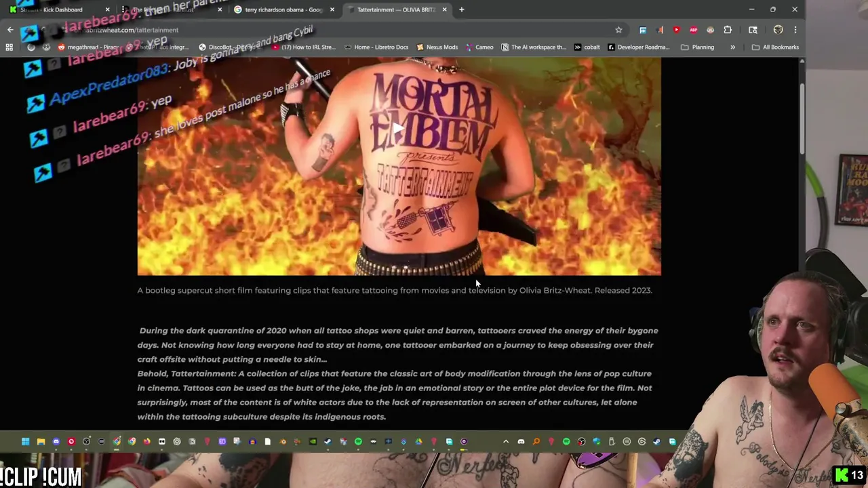Open the cobalt bookmark

click(587, 47)
